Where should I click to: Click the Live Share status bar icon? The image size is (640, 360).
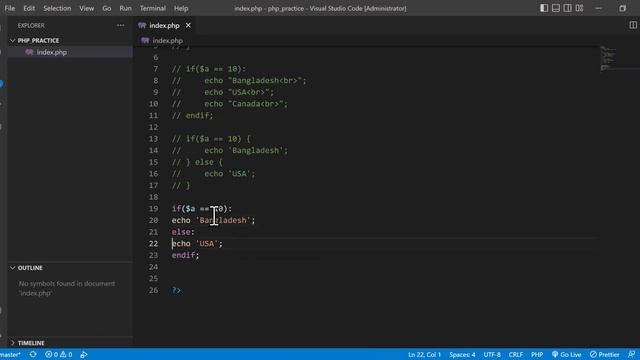click(x=84, y=354)
